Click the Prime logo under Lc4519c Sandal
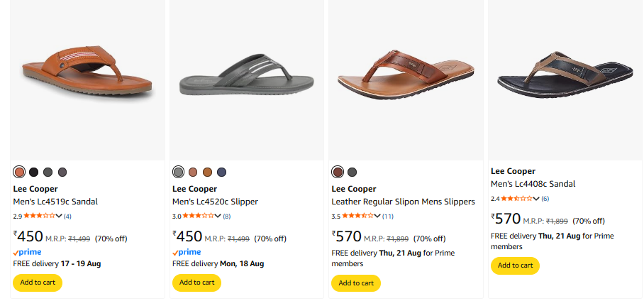The width and height of the screenshot is (644, 301). pyautogui.click(x=27, y=252)
